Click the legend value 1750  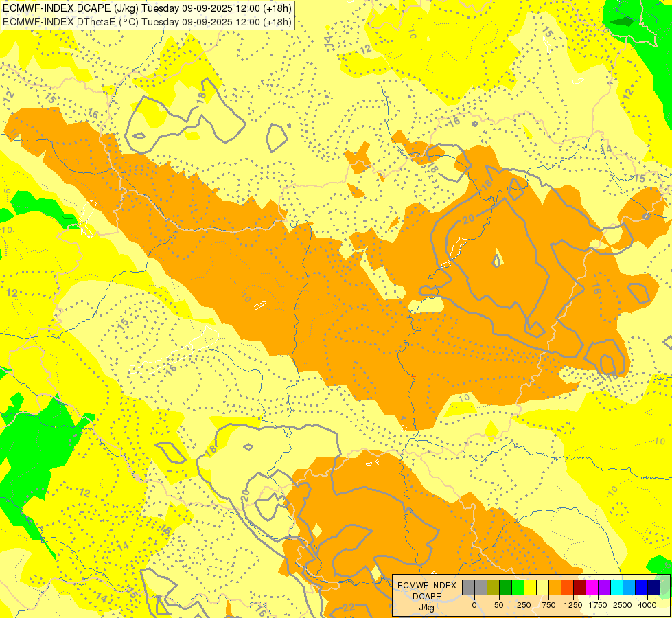[598, 605]
